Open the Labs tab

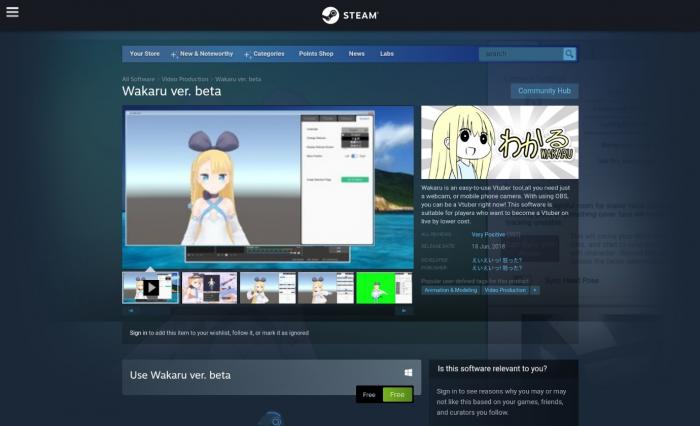point(387,54)
